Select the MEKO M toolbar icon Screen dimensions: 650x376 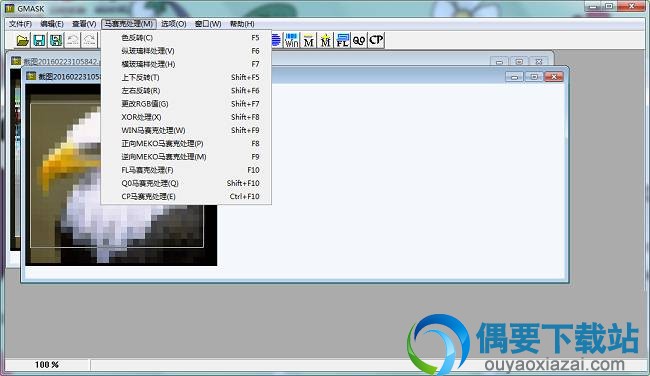pos(308,40)
